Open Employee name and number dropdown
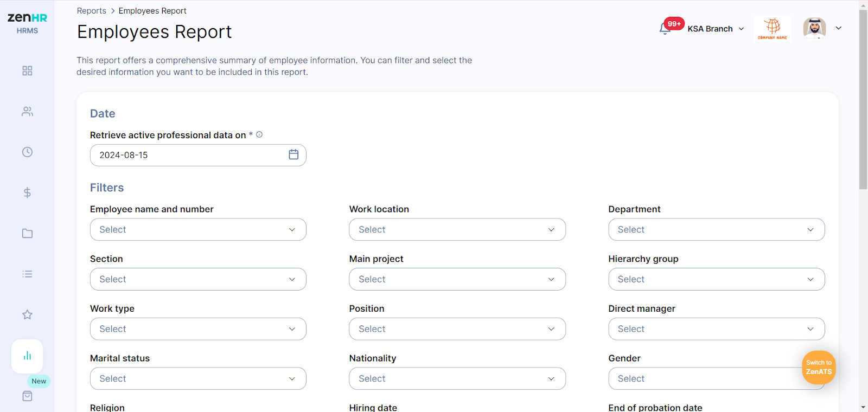The image size is (868, 412). 198,229
